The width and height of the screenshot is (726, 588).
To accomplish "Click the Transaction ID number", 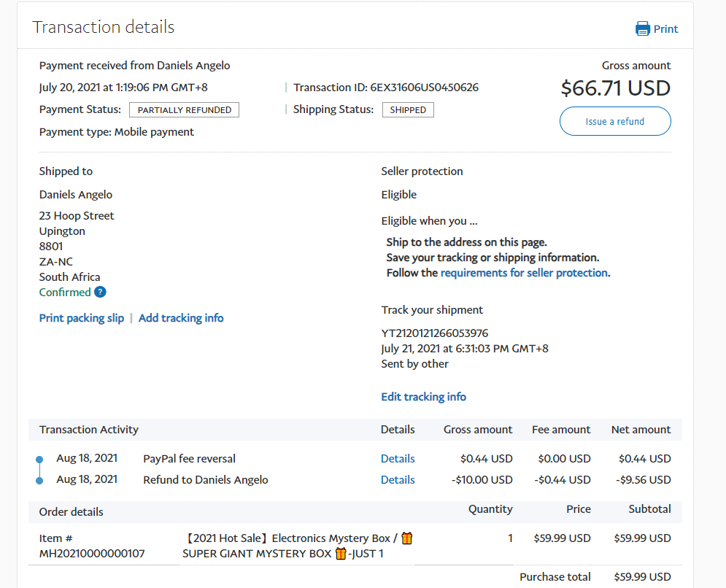I will point(424,88).
